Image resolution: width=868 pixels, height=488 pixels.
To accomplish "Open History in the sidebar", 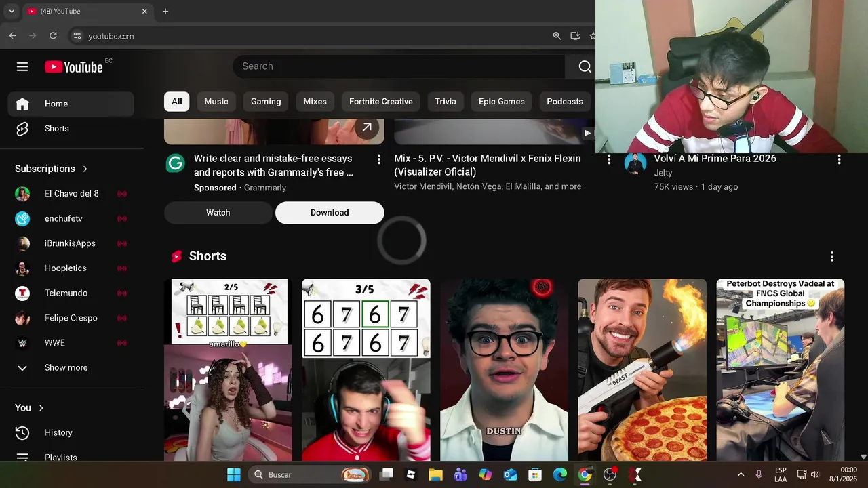I will (71, 432).
